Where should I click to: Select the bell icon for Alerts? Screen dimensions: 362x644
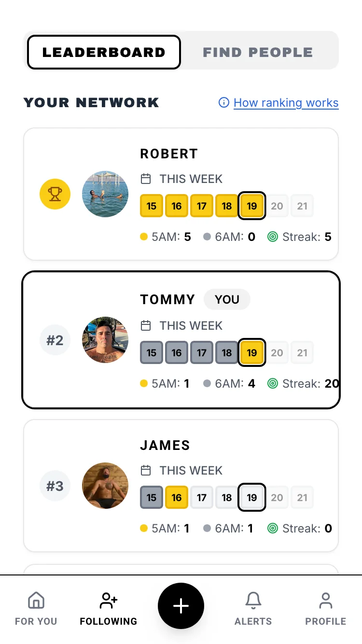253,600
